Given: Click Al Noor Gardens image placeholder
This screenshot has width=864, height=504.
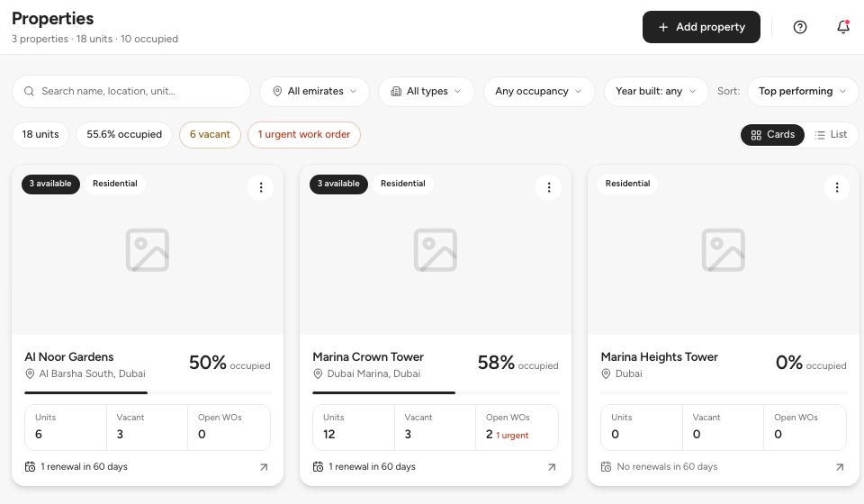Looking at the screenshot, I should (147, 250).
